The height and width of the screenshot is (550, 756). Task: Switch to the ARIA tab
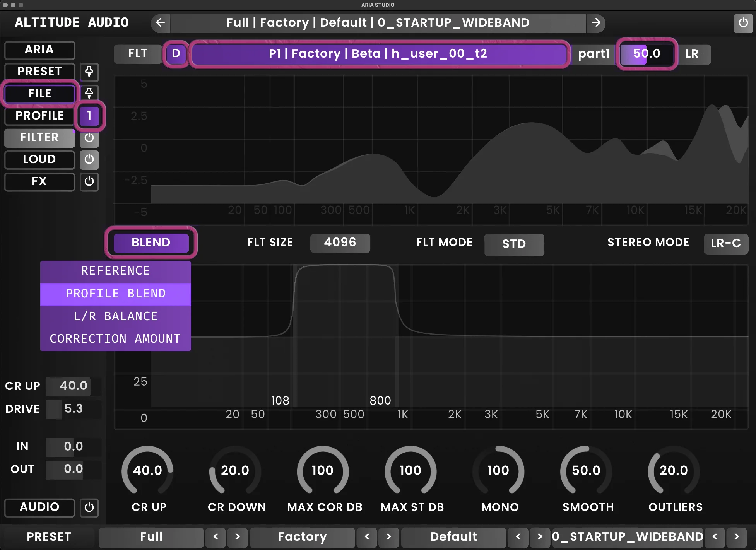pos(39,50)
